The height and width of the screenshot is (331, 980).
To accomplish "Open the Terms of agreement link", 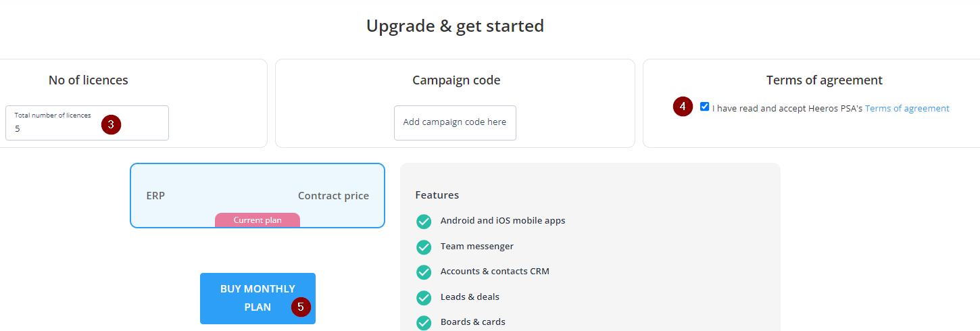I will (x=907, y=108).
